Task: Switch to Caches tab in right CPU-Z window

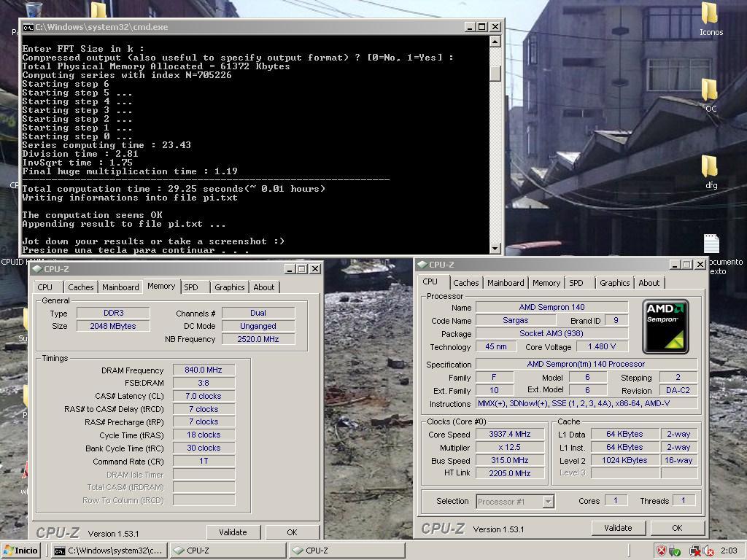Action: point(466,283)
